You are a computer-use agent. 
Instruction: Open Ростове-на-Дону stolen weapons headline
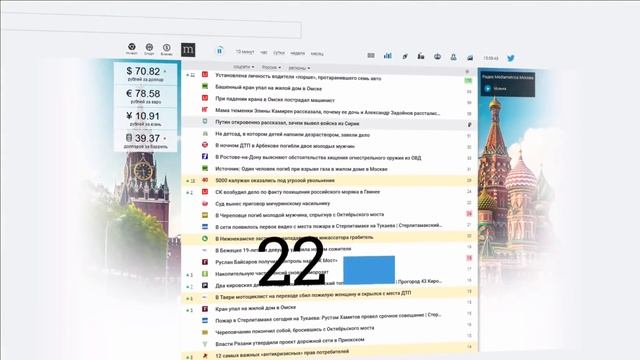tap(318, 157)
